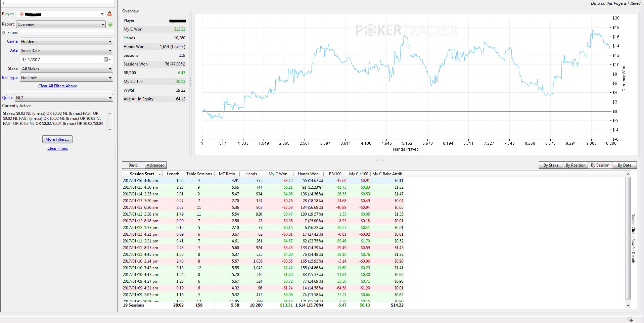
Task: Click the Sessions Won 76 (47.80%) value
Action: pos(175,64)
